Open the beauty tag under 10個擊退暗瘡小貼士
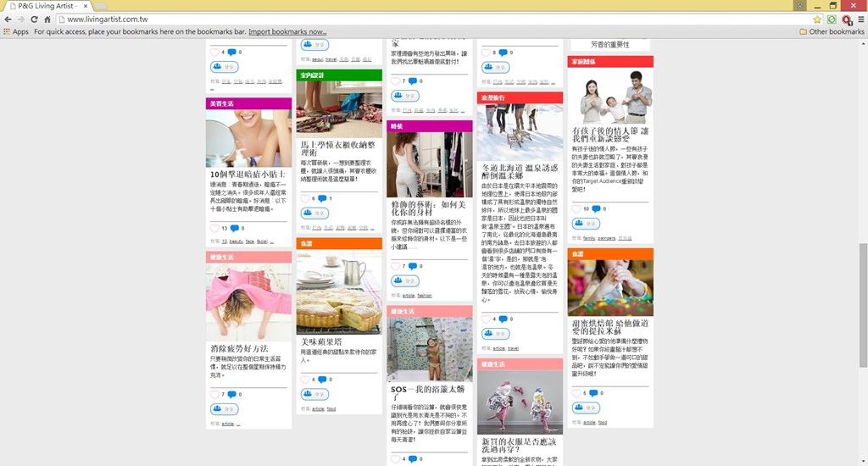Image resolution: width=868 pixels, height=466 pixels. [x=236, y=241]
